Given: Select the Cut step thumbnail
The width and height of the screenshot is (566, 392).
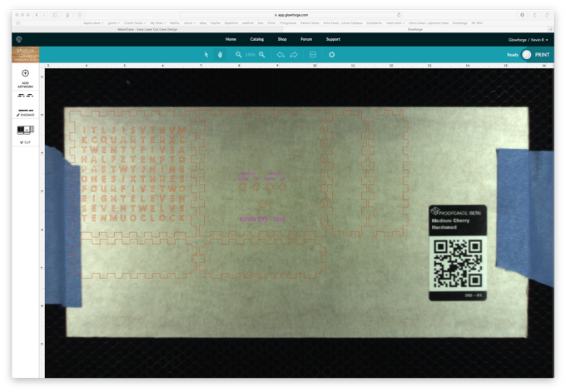Looking at the screenshot, I should pyautogui.click(x=26, y=129).
